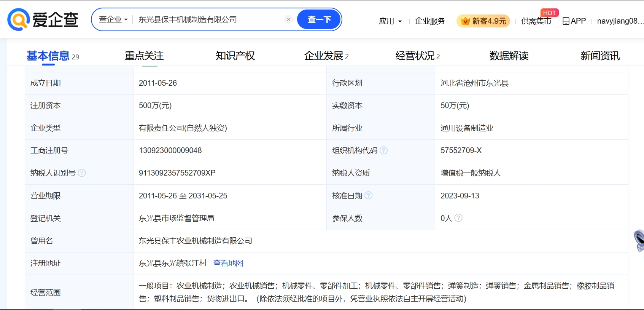This screenshot has width=644, height=310.
Task: Select the registered capital value 500万(元)
Action: [x=155, y=105]
